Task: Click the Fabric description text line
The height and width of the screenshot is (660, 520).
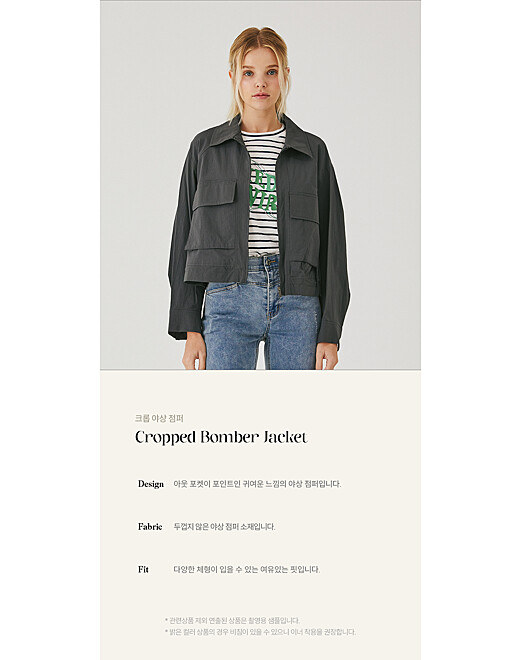Action: 224,527
